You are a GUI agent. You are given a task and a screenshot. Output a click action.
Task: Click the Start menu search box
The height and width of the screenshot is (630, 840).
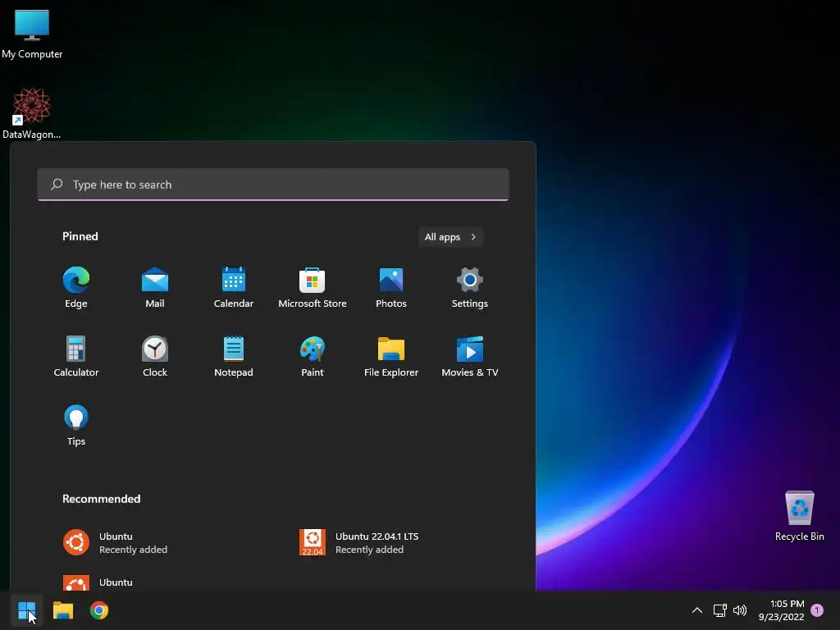(273, 185)
